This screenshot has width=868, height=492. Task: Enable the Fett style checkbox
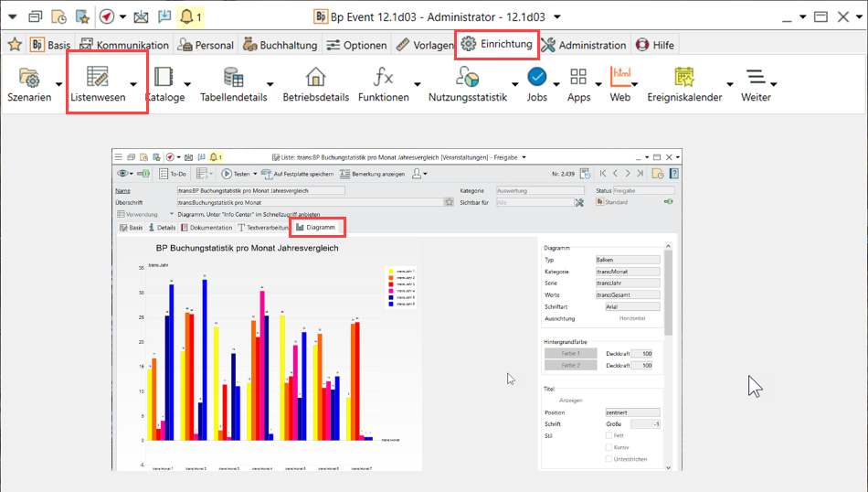(x=609, y=436)
